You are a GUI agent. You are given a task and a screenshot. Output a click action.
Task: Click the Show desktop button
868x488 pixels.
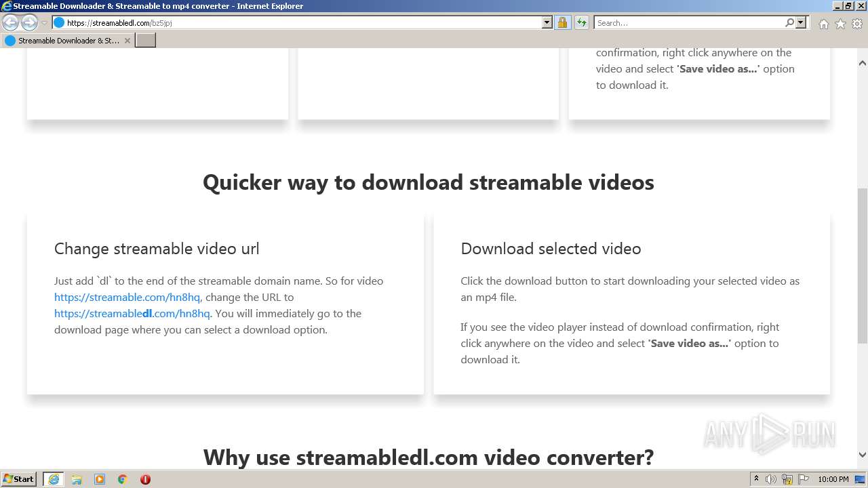pyautogui.click(x=861, y=479)
